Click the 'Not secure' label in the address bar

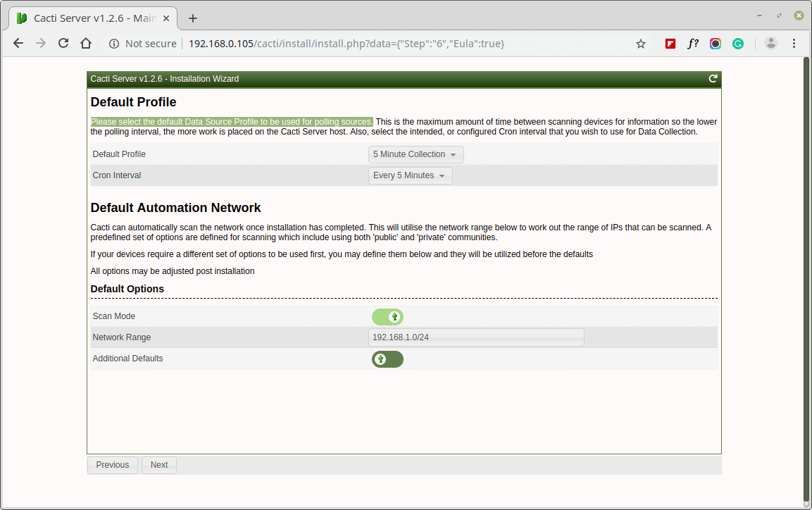[151, 44]
